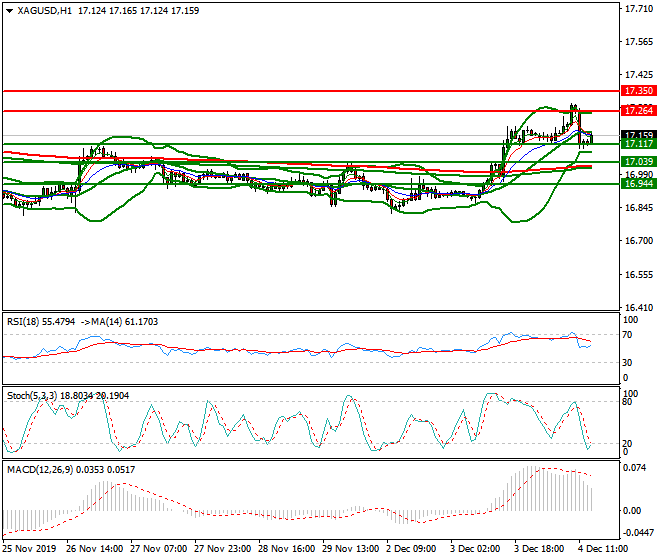
Task: Select the green 17.039 level label
Action: coord(639,162)
